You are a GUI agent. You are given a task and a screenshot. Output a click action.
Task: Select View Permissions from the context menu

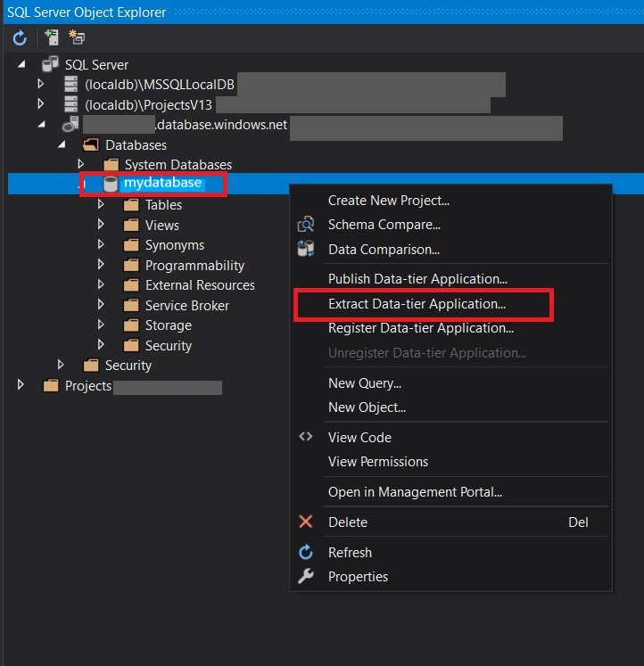coord(378,462)
